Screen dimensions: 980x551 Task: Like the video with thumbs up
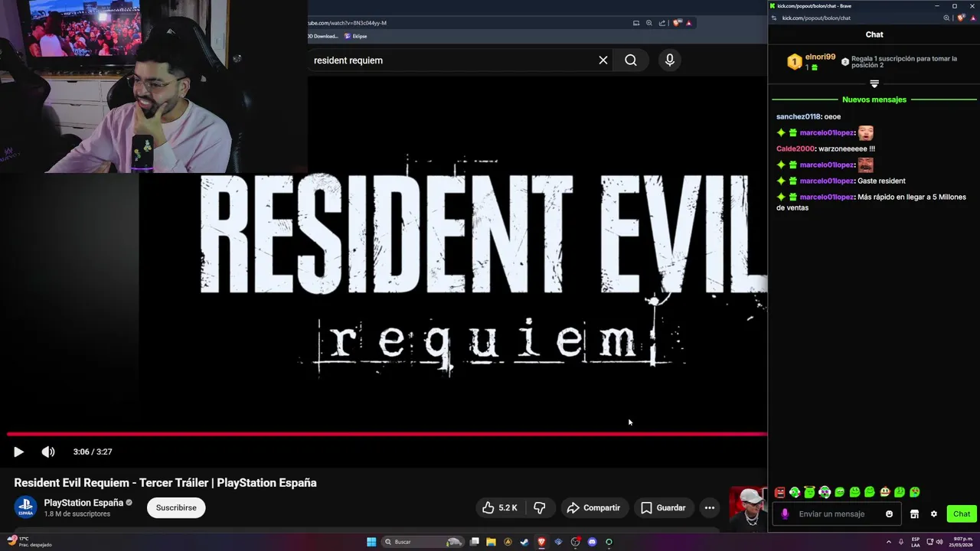click(501, 507)
